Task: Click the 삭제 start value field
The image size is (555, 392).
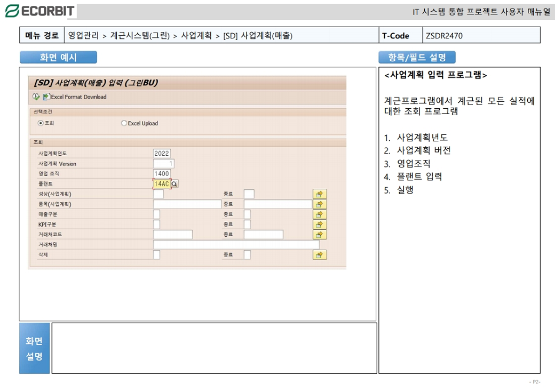Action: tap(156, 255)
